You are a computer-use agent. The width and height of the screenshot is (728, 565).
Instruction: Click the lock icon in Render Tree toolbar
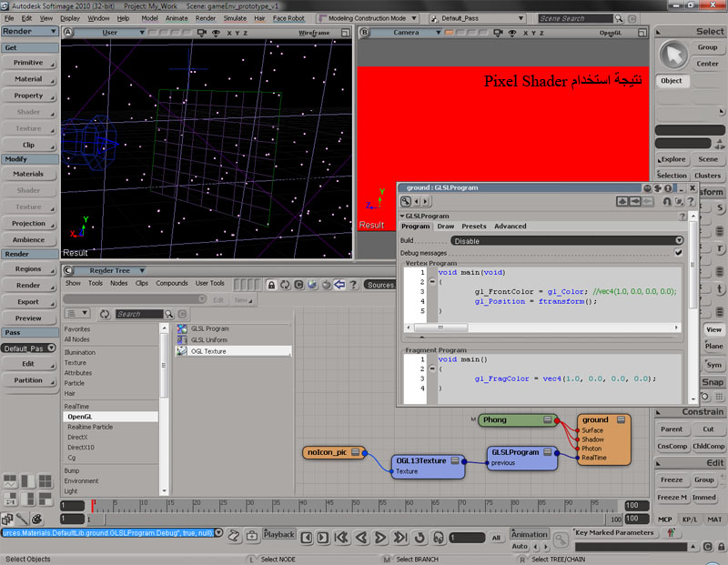[x=271, y=285]
